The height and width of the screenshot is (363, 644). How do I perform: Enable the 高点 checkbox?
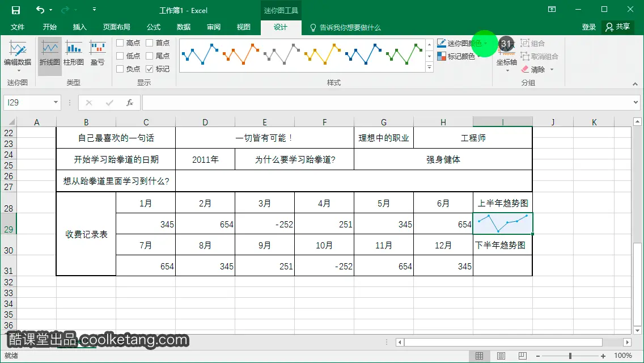point(120,43)
